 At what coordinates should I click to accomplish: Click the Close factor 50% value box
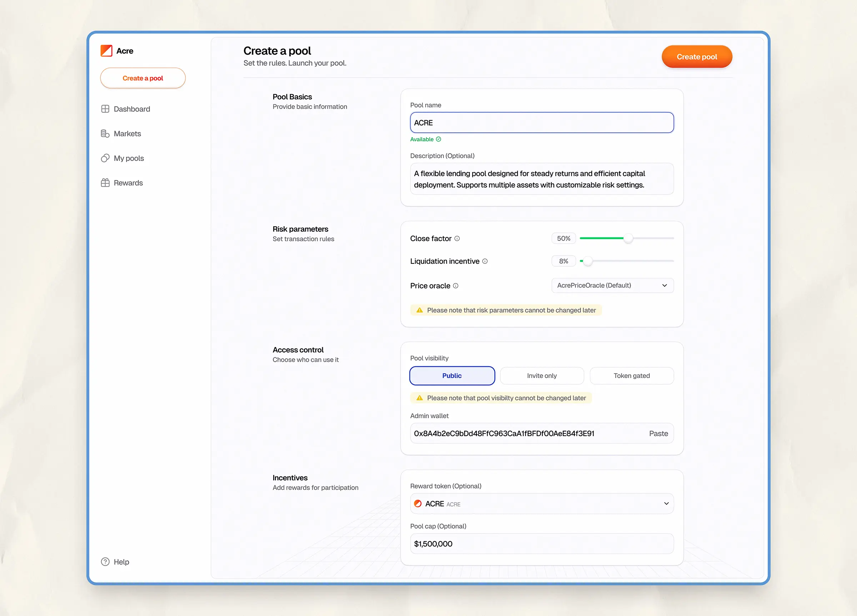point(563,238)
